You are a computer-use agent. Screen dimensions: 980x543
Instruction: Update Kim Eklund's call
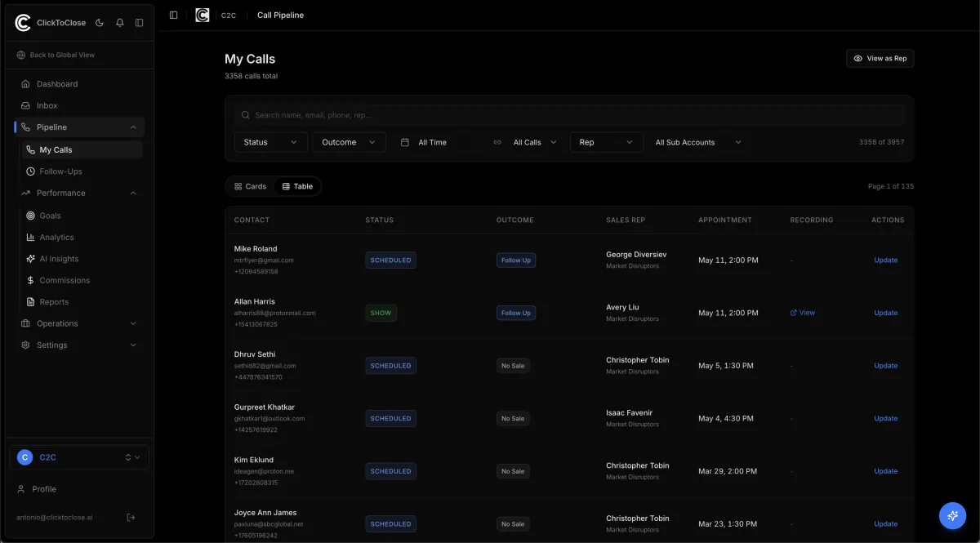[885, 471]
